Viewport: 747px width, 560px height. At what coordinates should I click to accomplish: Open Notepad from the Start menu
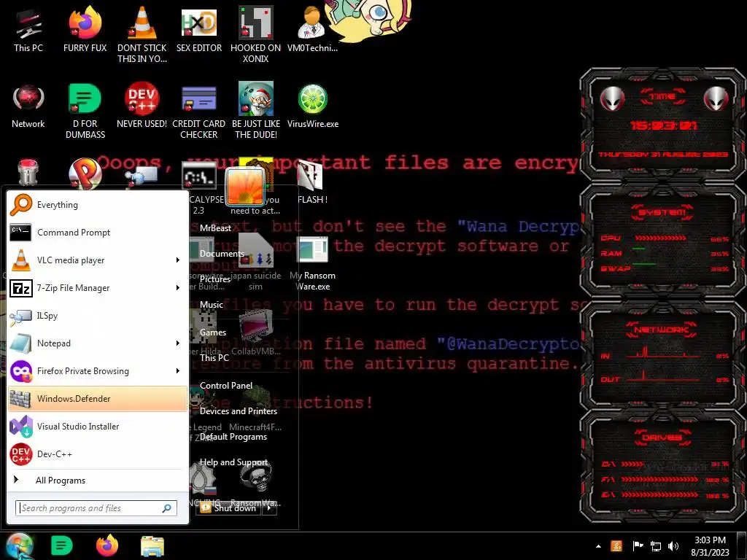tap(90, 343)
